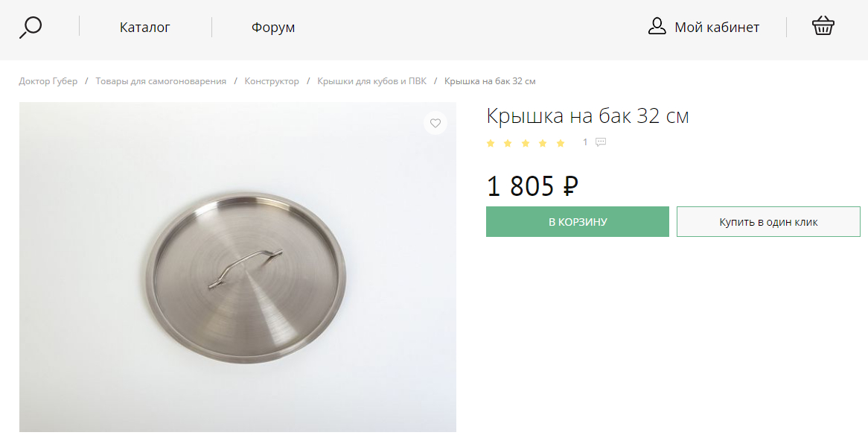Click the В КОРЗИНУ button
This screenshot has width=868, height=447.
pos(578,221)
